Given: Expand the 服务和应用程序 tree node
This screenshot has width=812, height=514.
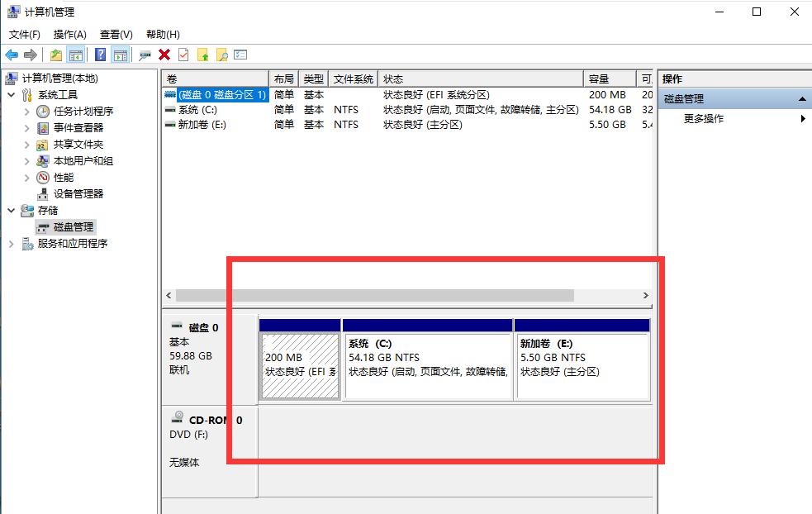Looking at the screenshot, I should coord(12,244).
